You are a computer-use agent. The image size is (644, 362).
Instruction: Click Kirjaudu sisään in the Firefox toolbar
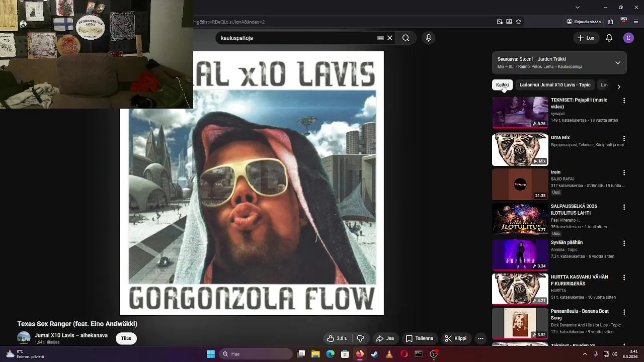pos(584,22)
